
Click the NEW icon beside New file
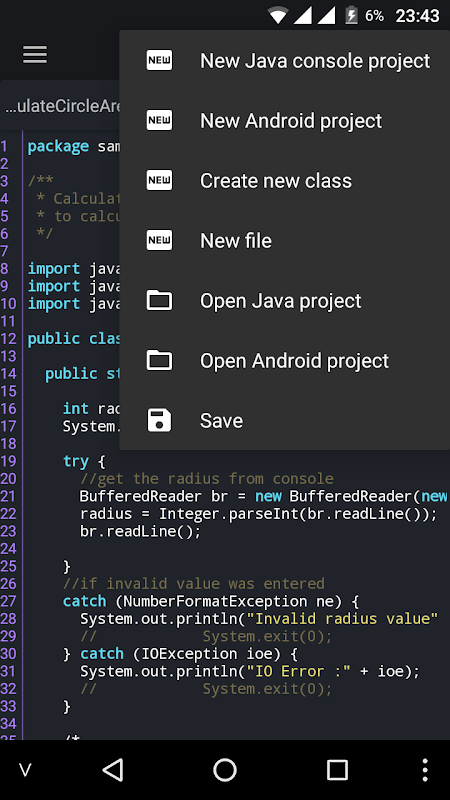159,240
